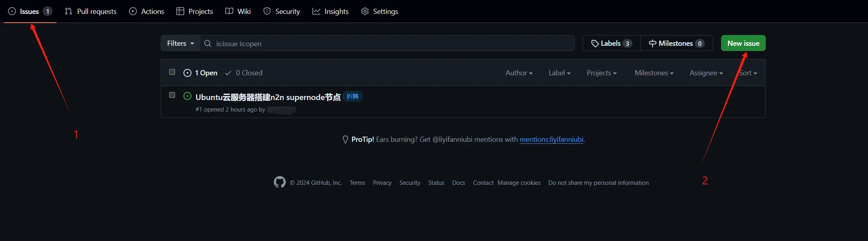
Task: Open Security via the shield icon
Action: click(x=267, y=11)
